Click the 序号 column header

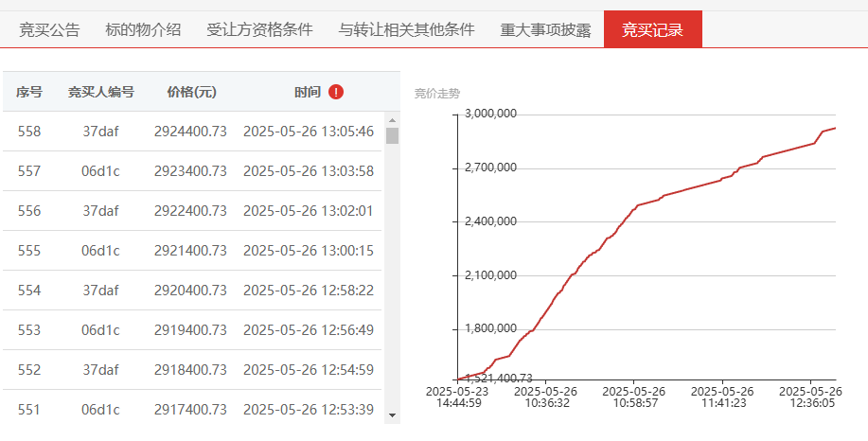pos(28,92)
